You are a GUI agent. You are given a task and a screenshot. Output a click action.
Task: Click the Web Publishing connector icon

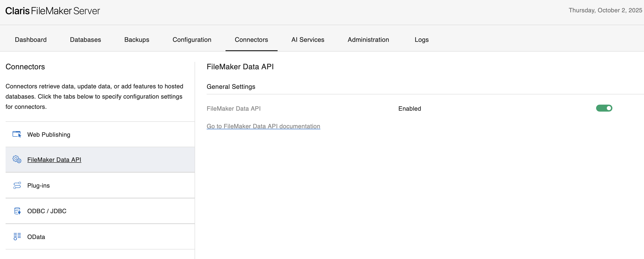(17, 134)
